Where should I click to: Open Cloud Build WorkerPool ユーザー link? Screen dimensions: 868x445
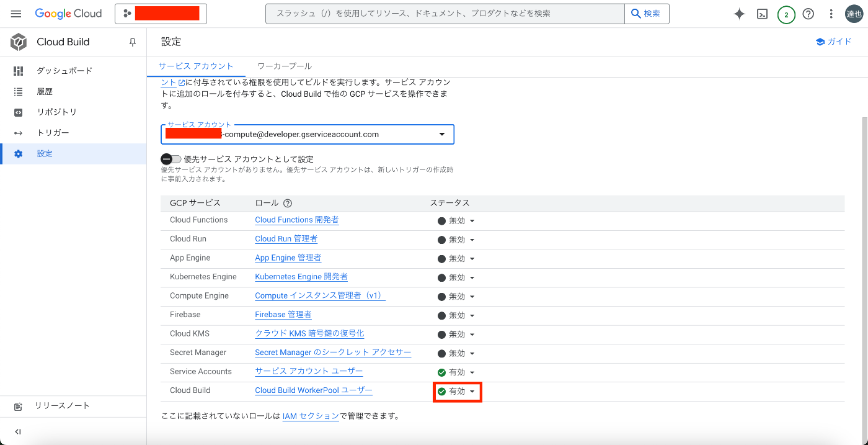point(314,390)
